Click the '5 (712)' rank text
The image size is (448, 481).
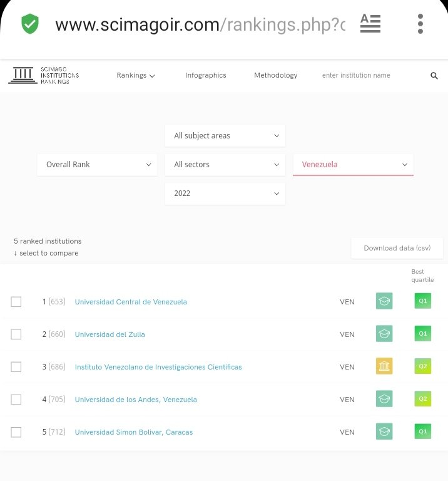(54, 432)
